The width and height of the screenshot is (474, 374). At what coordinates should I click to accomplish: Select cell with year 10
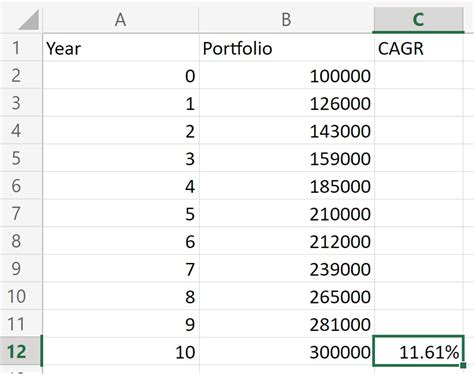pyautogui.click(x=121, y=352)
